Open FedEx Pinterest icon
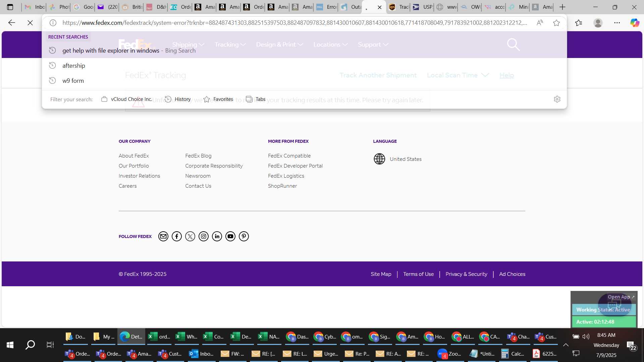The height and width of the screenshot is (362, 644). (x=244, y=236)
